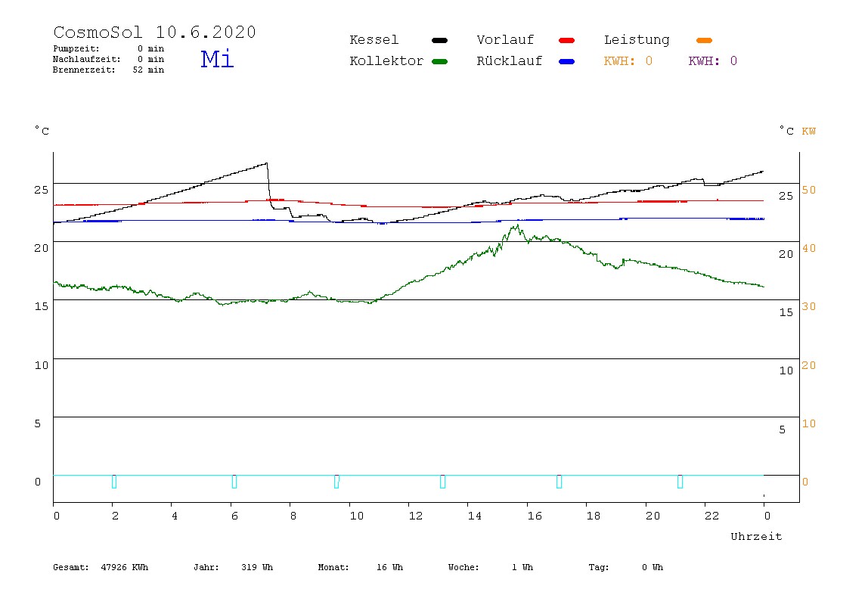Click the CosmoSol 10.6.2020 title
868x614 pixels.
tap(154, 32)
